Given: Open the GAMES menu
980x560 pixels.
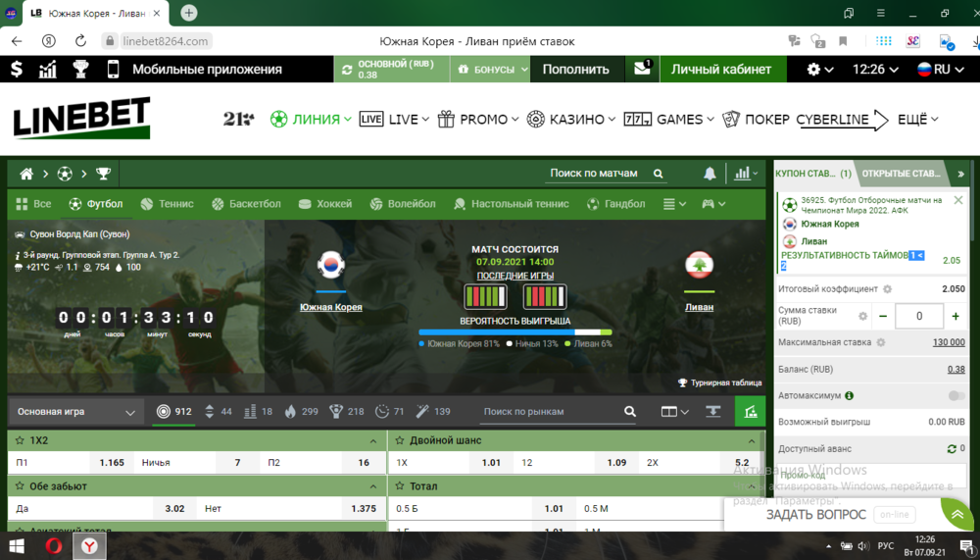Looking at the screenshot, I should coord(668,119).
